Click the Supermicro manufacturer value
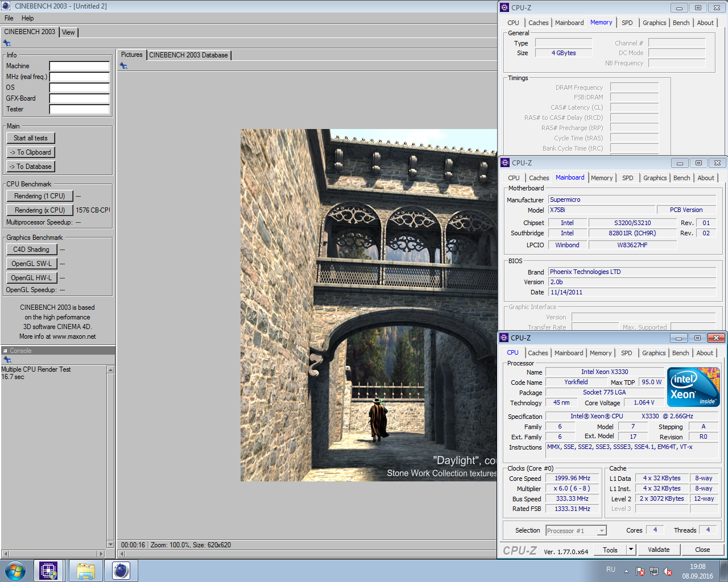The height and width of the screenshot is (582, 728). click(632, 199)
